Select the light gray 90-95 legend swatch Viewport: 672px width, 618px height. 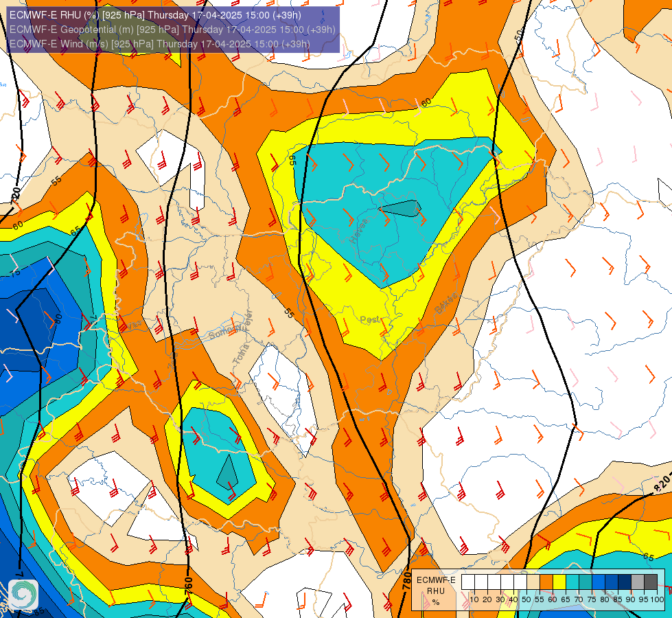click(x=638, y=582)
